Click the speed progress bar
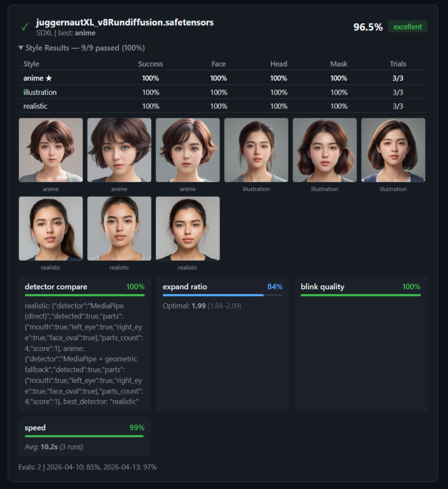This screenshot has height=489, width=448. click(x=84, y=436)
